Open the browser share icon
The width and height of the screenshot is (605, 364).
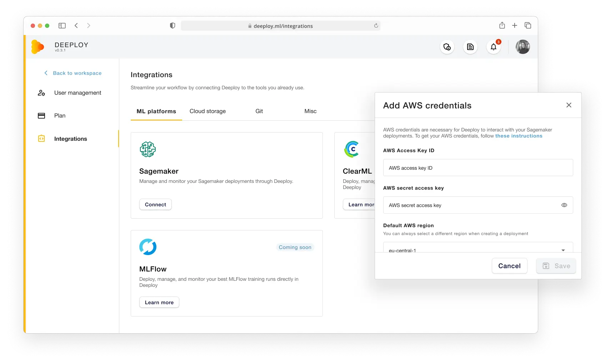click(502, 25)
